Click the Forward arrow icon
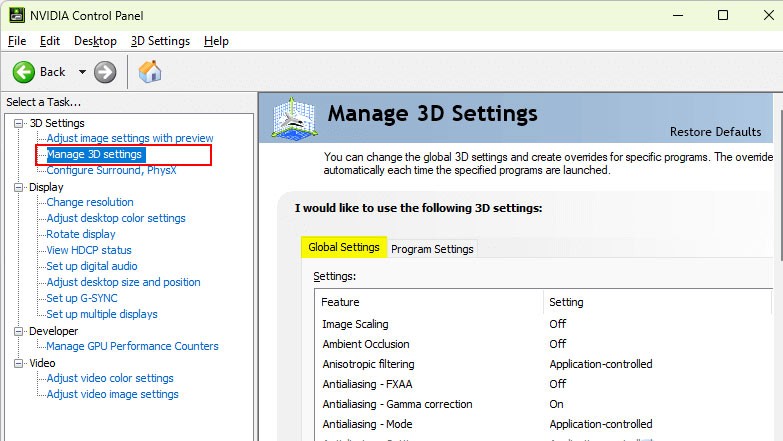 [105, 72]
